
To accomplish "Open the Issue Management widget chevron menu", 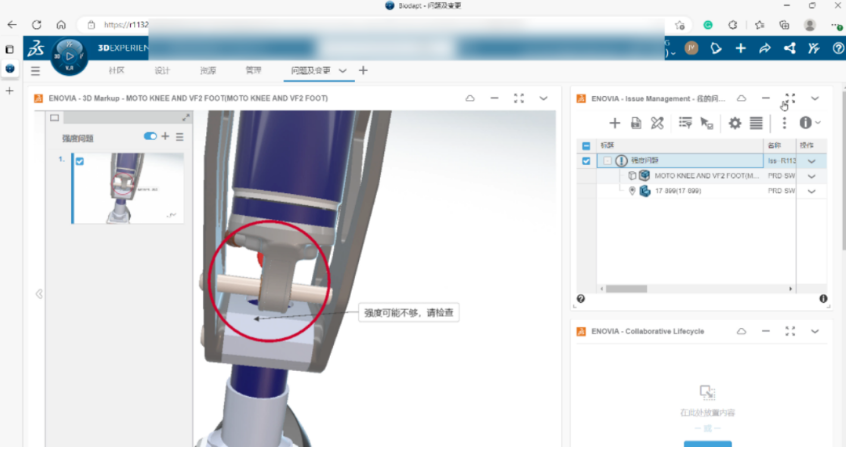I will pos(815,98).
